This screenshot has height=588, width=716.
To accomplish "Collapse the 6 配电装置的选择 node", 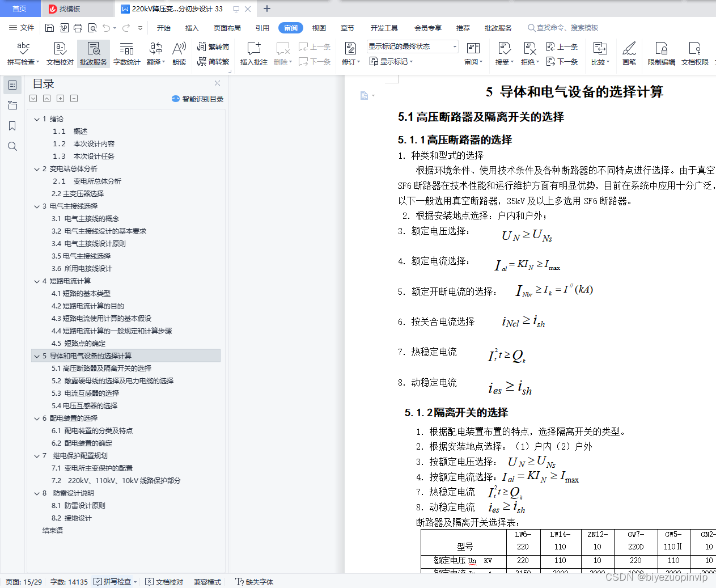I will pos(37,418).
